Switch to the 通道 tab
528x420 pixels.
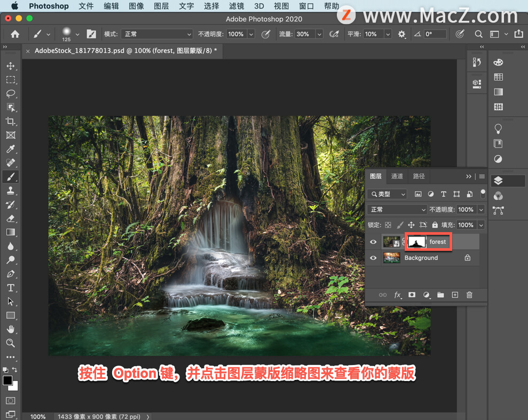coord(397,176)
